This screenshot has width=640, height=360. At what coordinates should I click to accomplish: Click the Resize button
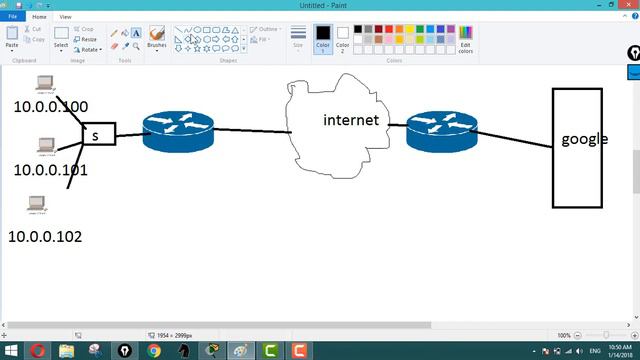click(x=85, y=39)
